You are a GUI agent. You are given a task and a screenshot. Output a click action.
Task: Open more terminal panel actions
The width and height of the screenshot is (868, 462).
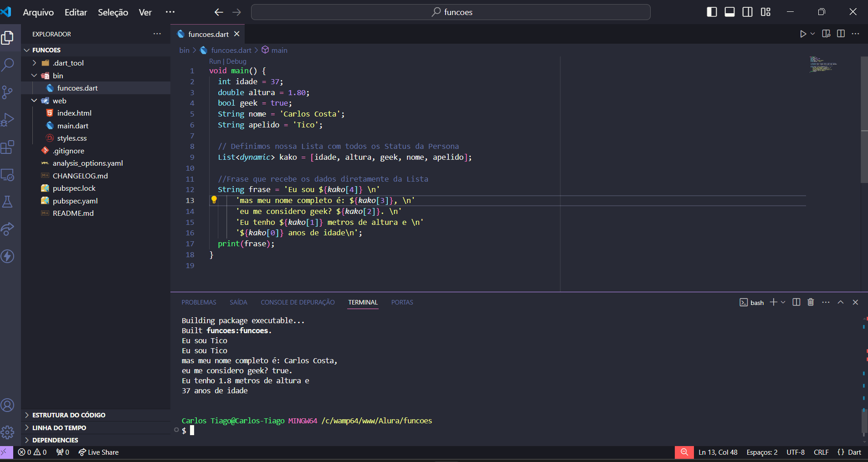(x=826, y=302)
